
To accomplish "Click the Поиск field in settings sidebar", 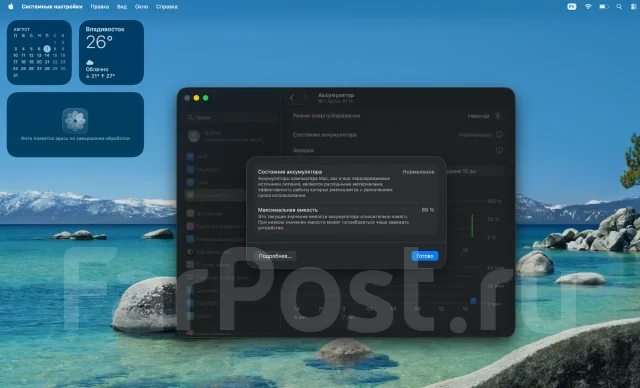I will pyautogui.click(x=231, y=118).
